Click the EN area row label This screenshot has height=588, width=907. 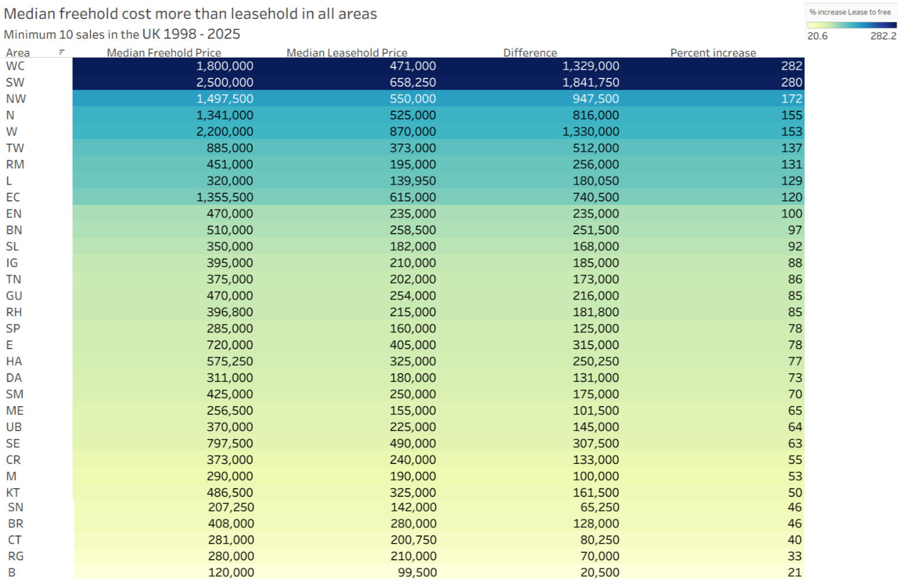tap(13, 214)
